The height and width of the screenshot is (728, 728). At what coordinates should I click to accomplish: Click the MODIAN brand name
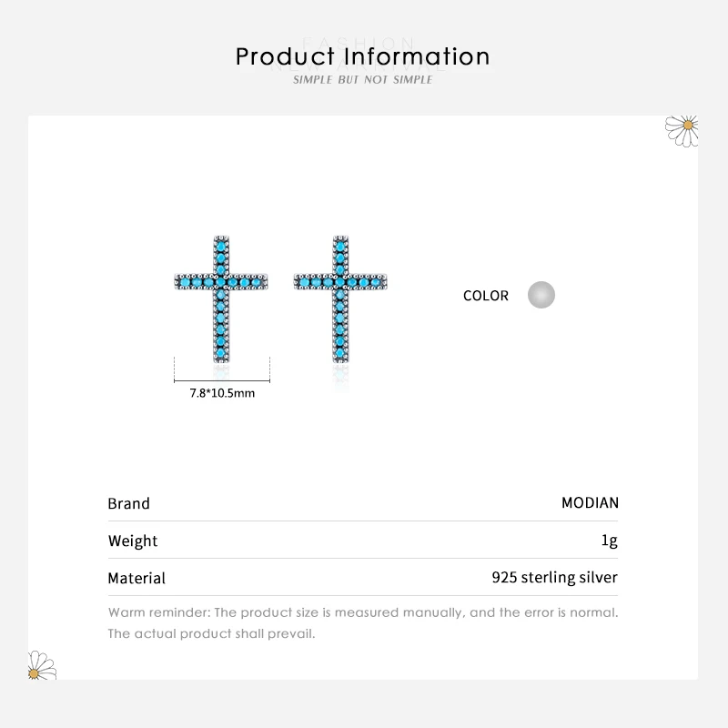(x=590, y=503)
